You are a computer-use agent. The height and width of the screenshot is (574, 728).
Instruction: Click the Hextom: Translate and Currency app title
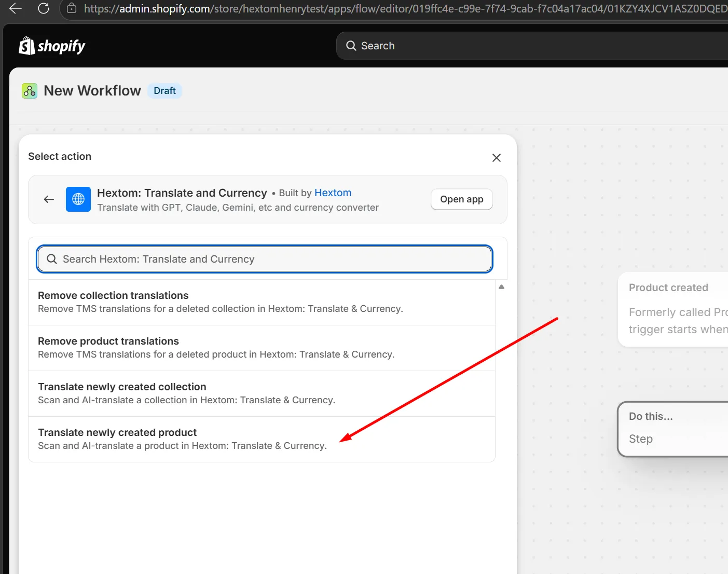pyautogui.click(x=182, y=193)
